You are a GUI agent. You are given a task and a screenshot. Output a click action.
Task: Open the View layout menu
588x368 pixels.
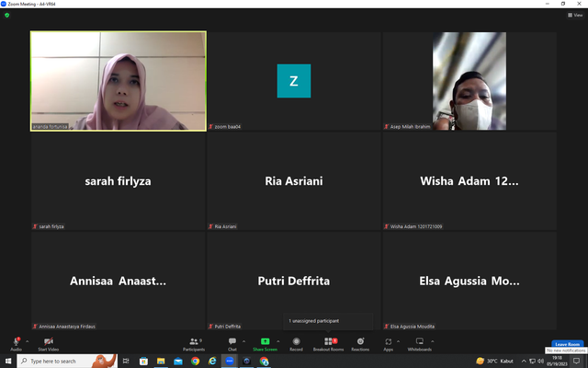tap(575, 15)
